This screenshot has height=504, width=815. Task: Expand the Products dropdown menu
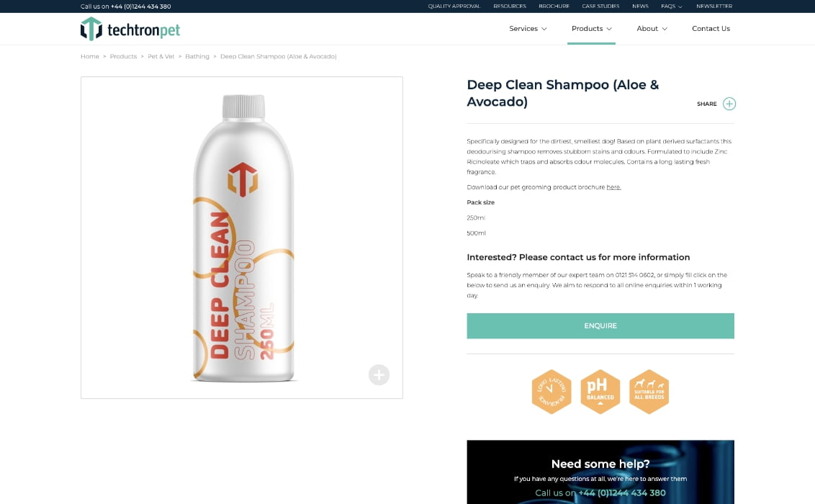[x=592, y=29]
